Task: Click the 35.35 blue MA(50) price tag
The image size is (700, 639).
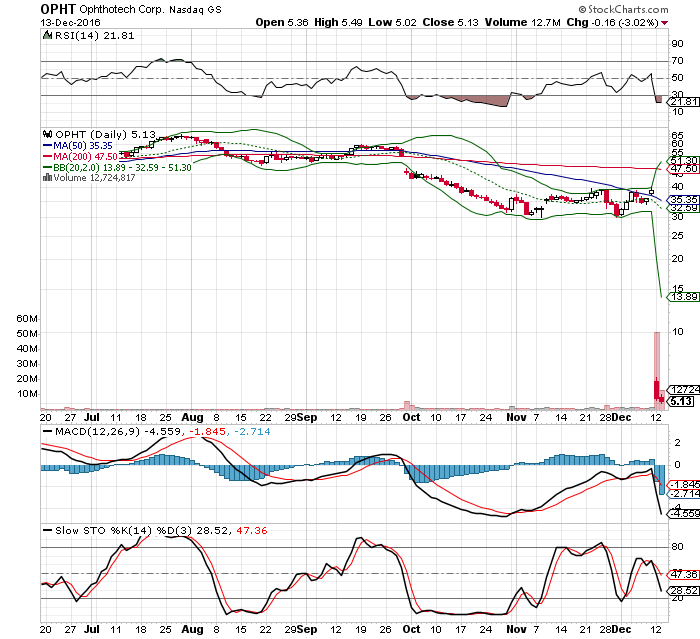Action: pyautogui.click(x=683, y=199)
